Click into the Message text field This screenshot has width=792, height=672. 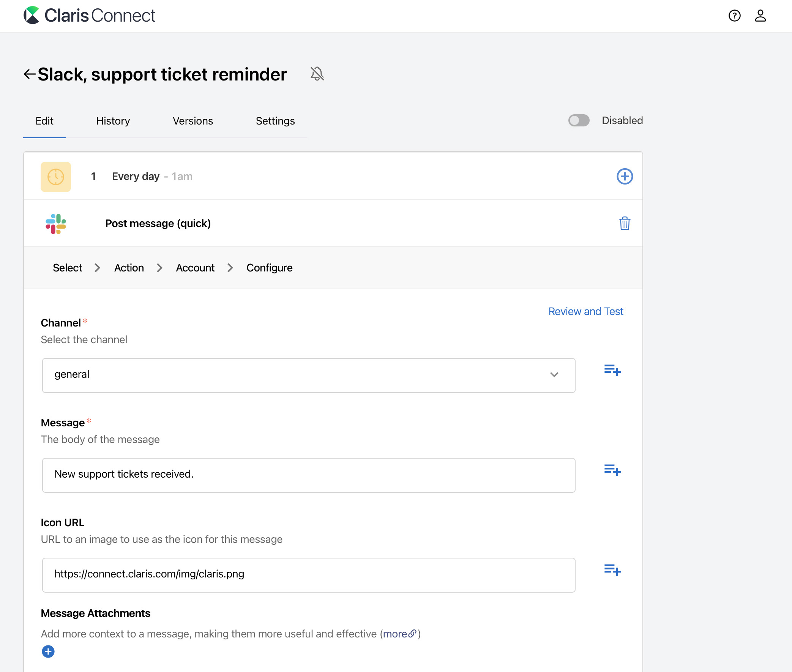point(308,475)
